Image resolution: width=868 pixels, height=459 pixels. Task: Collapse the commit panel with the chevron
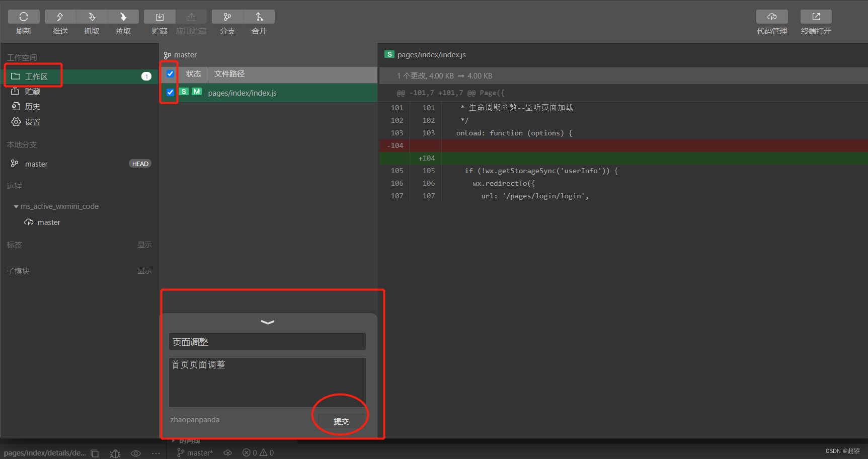[x=268, y=322]
